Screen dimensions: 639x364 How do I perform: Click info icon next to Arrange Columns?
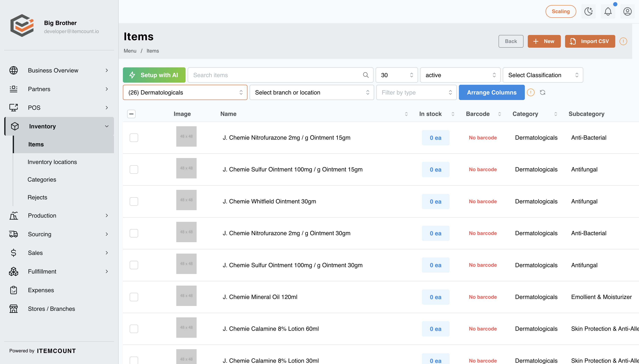click(x=531, y=93)
